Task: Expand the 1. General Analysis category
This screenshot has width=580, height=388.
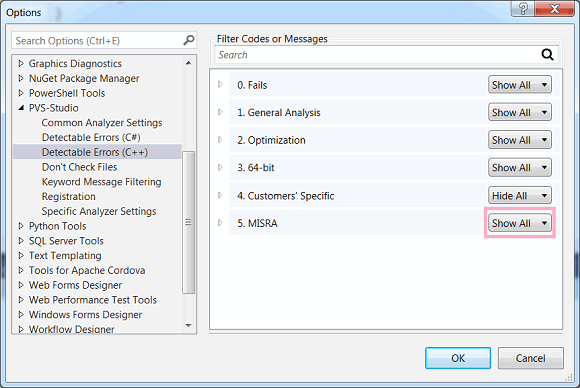Action: pos(220,112)
